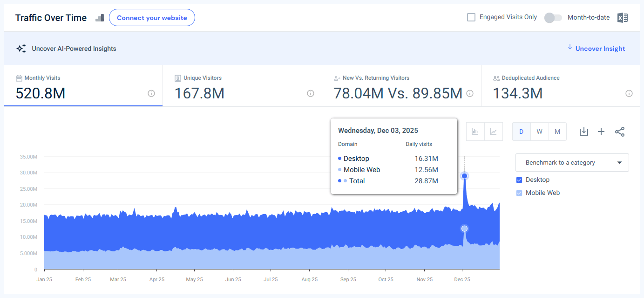Select the line chart view icon

point(494,132)
